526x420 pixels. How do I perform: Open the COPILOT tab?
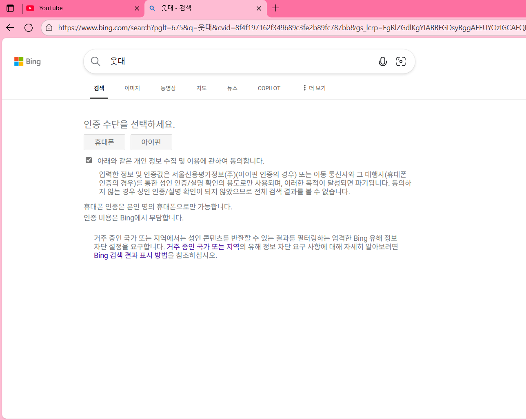pyautogui.click(x=269, y=88)
